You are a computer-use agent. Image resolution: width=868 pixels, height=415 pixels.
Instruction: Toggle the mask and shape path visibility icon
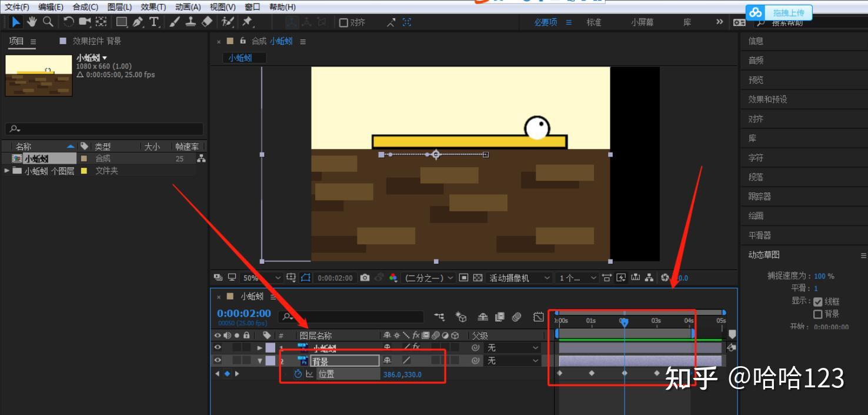click(x=306, y=278)
